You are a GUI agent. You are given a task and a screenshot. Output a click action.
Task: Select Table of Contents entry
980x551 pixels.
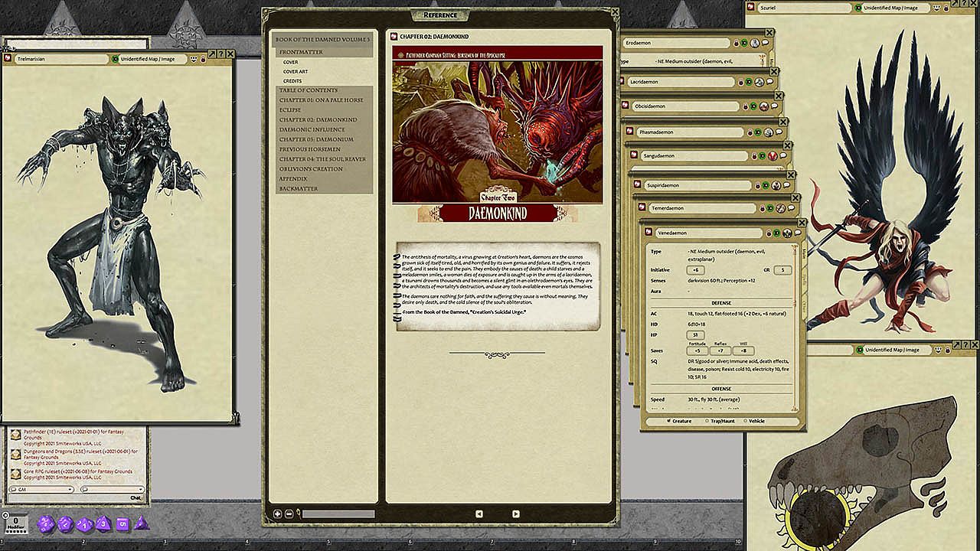tap(308, 90)
